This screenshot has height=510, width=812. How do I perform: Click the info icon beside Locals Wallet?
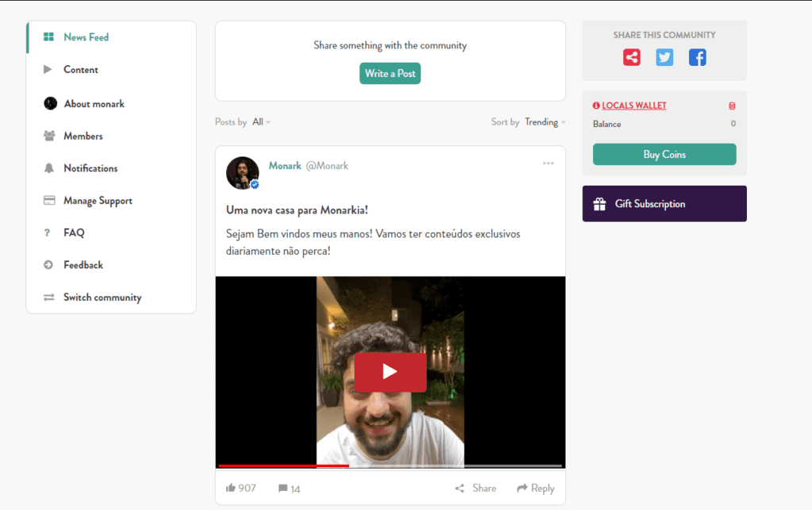(596, 105)
